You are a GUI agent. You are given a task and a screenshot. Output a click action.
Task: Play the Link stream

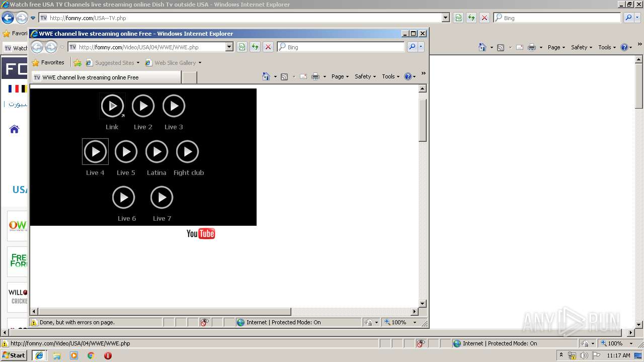112,106
